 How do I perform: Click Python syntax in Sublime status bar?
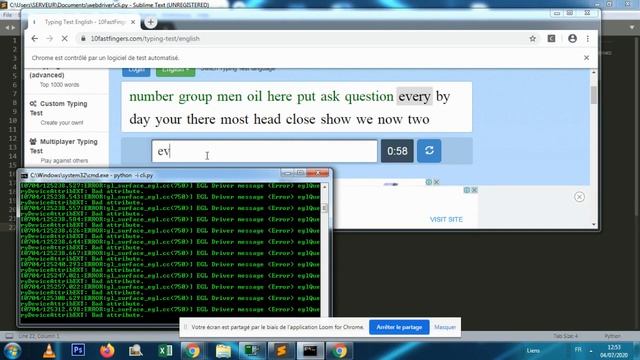pyautogui.click(x=612, y=336)
